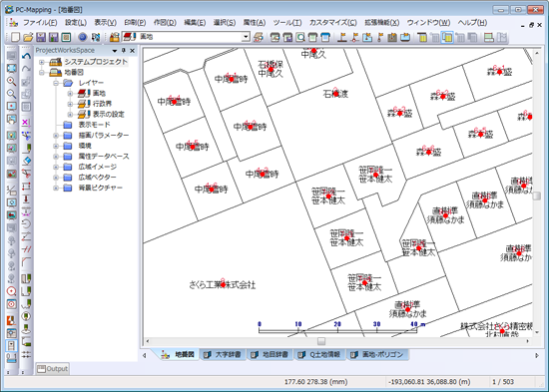The height and width of the screenshot is (392, 549).
Task: Collapse the レイヤー folder node
Action: point(56,84)
